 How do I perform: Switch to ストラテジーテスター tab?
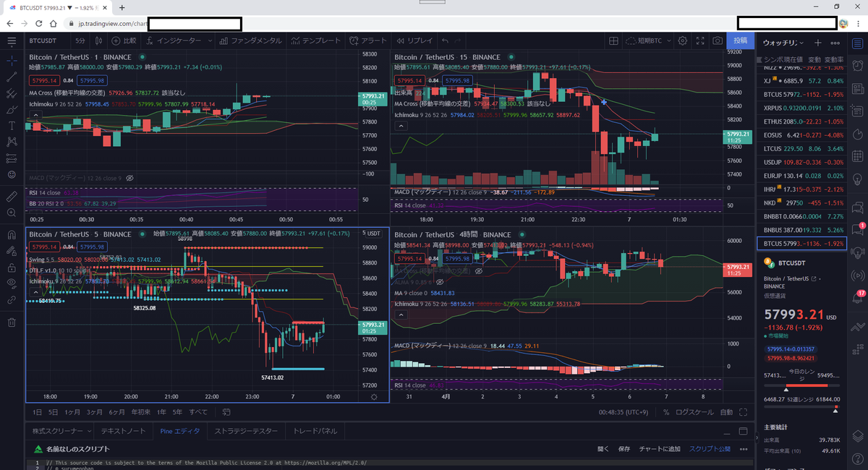coord(246,431)
